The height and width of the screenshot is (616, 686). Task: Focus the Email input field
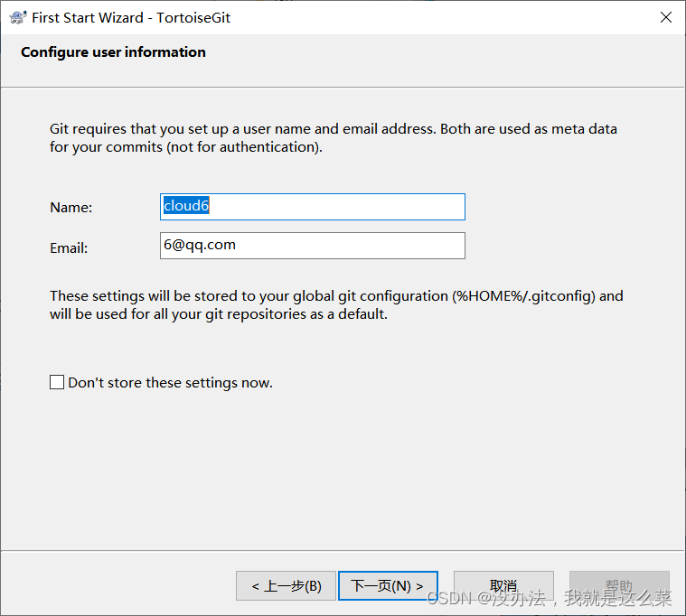313,246
